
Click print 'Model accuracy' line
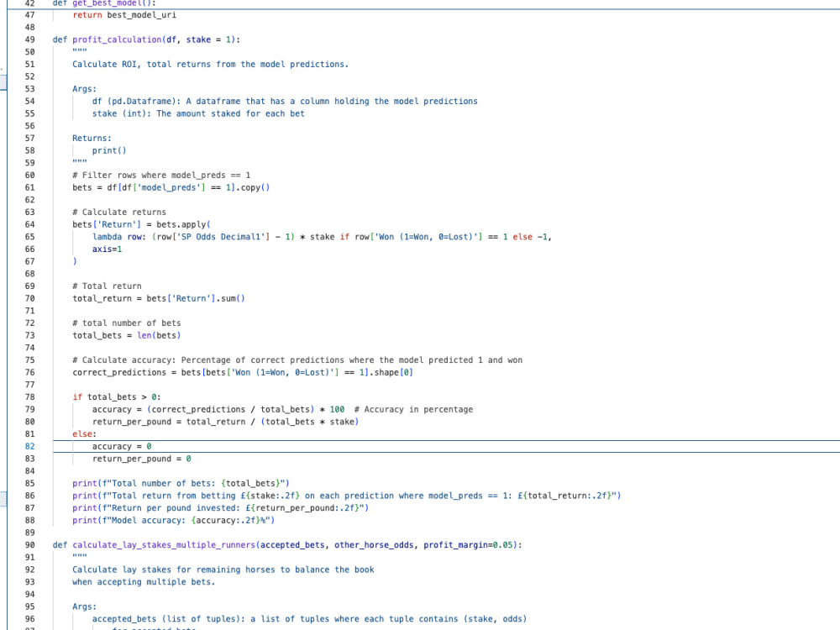point(174,520)
